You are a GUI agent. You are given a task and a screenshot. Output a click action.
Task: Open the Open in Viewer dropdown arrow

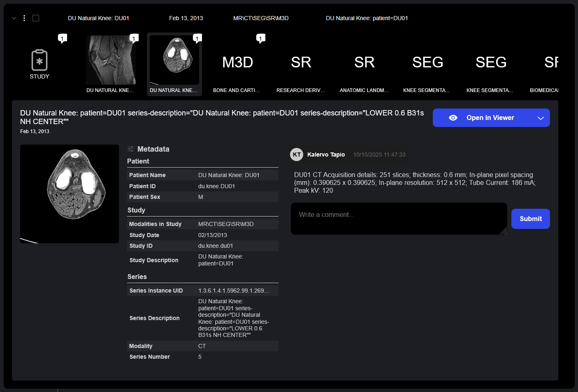point(541,118)
